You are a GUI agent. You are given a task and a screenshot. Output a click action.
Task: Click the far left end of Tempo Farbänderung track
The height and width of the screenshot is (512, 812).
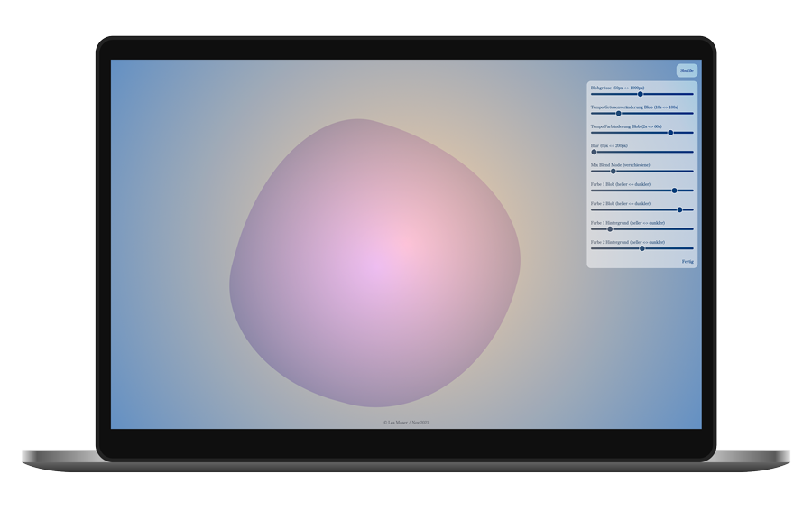(592, 133)
